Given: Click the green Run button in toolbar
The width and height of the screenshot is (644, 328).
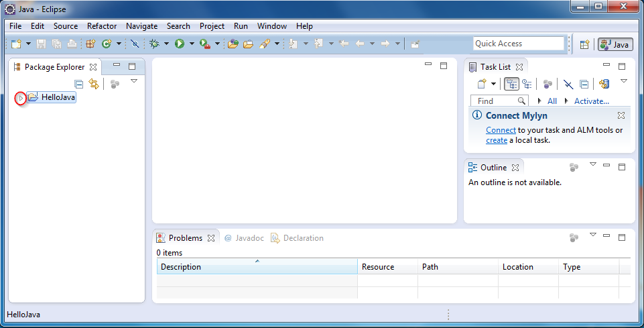Looking at the screenshot, I should coord(180,44).
